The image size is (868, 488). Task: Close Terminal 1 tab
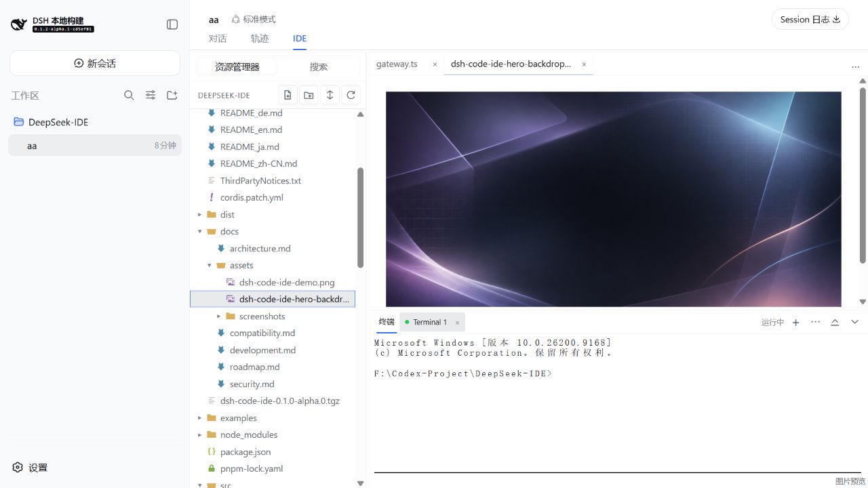pos(457,323)
